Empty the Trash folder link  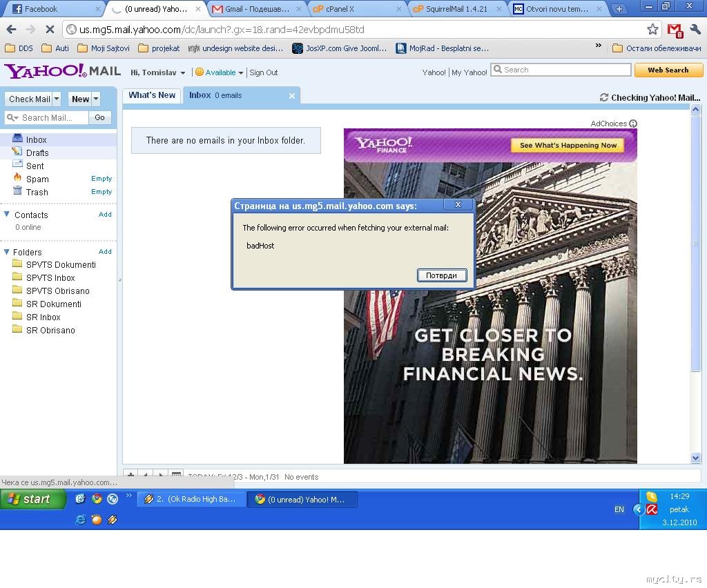coord(101,191)
